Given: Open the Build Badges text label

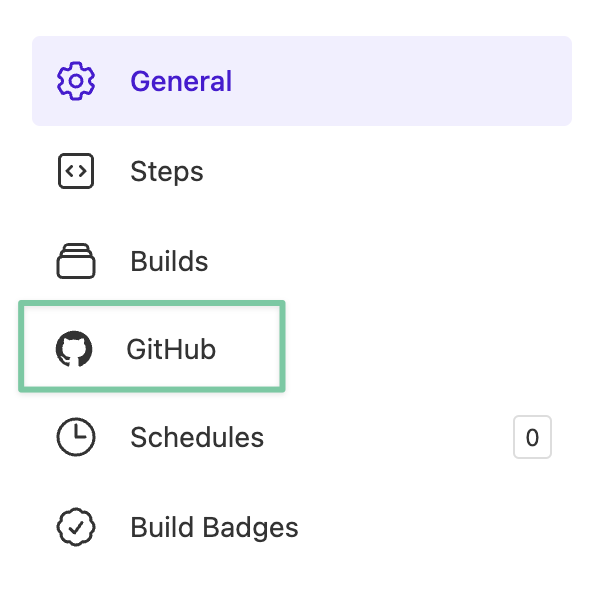Looking at the screenshot, I should click(214, 527).
